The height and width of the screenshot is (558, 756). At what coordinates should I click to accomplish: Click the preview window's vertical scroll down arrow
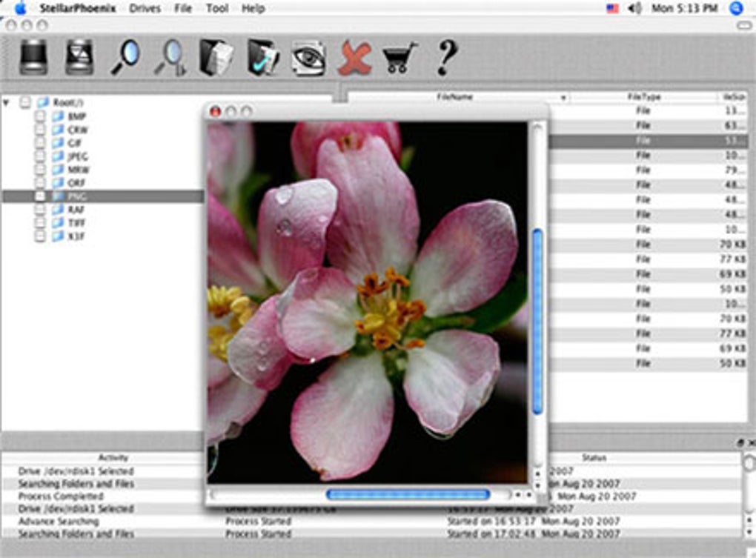(x=538, y=485)
